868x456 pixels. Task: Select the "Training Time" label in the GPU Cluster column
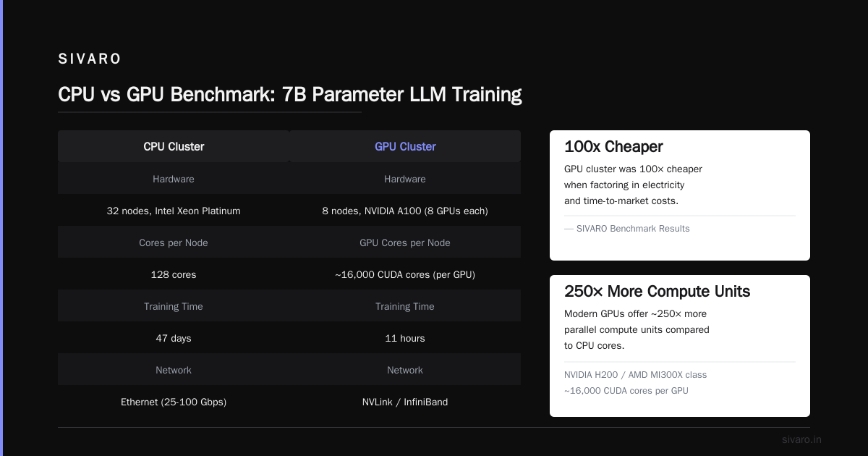point(405,306)
